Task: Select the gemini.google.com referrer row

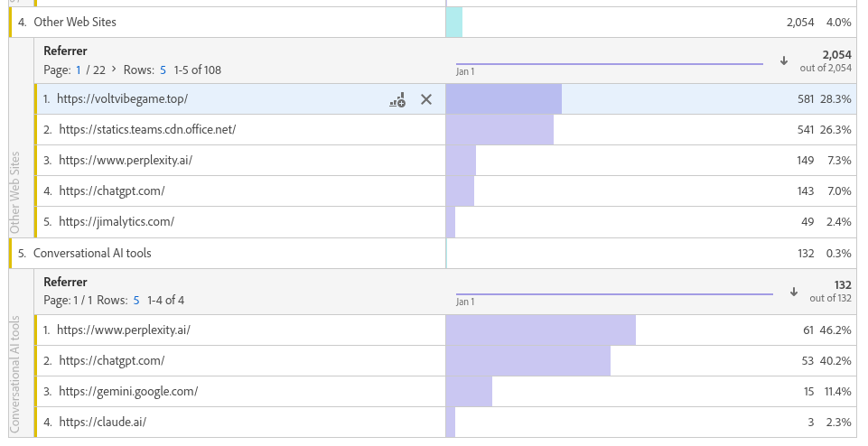Action: coord(128,391)
